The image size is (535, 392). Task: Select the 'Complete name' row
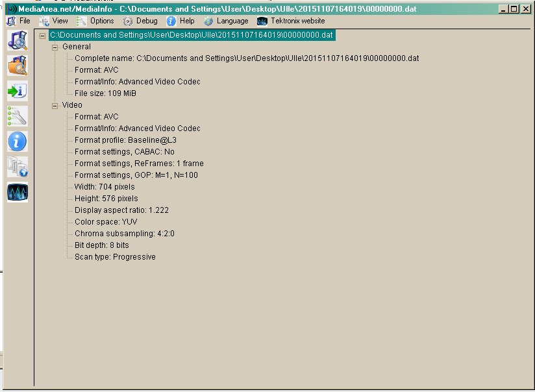pos(247,58)
